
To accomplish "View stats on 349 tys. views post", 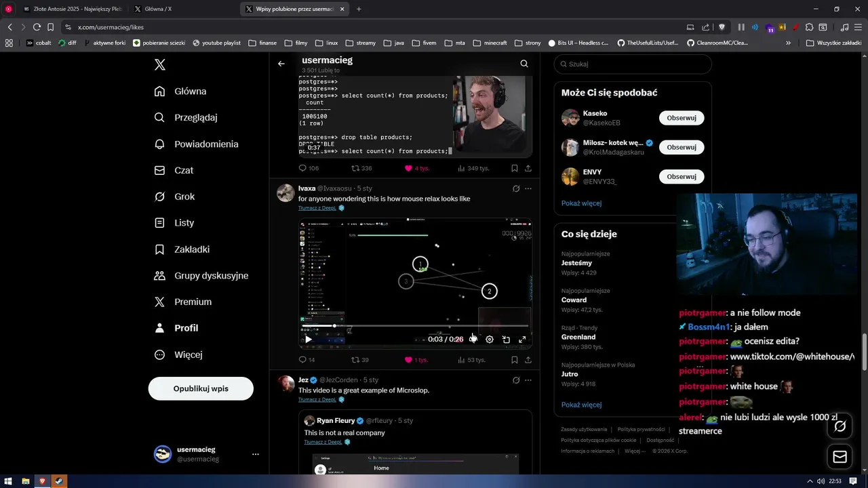I will tap(473, 168).
